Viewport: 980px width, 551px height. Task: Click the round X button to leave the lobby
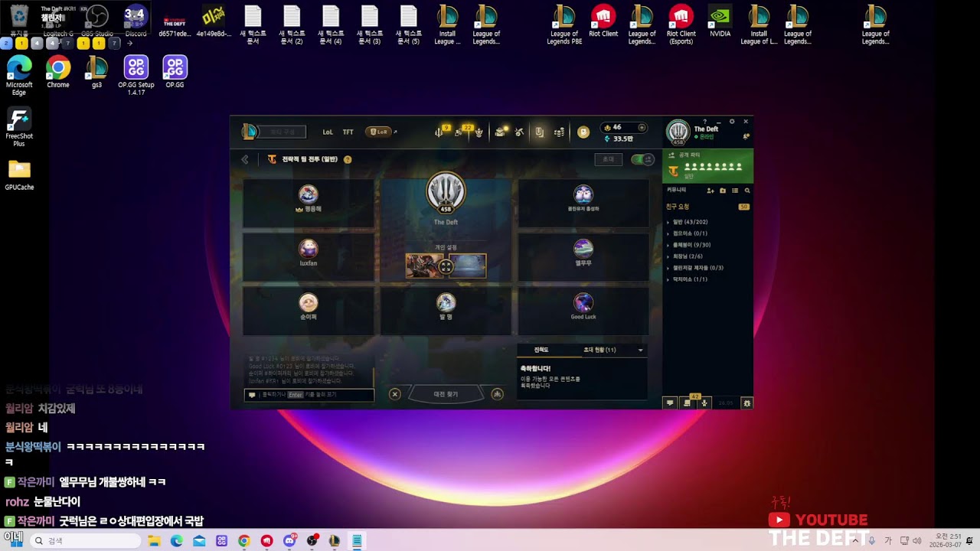tap(395, 394)
